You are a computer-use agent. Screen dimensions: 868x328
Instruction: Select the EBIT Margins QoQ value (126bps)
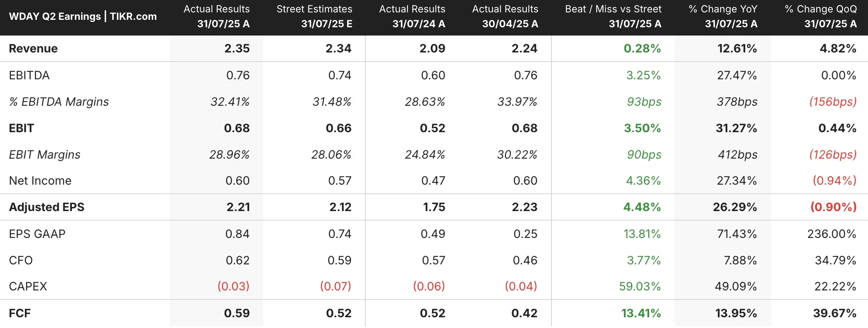pyautogui.click(x=833, y=154)
